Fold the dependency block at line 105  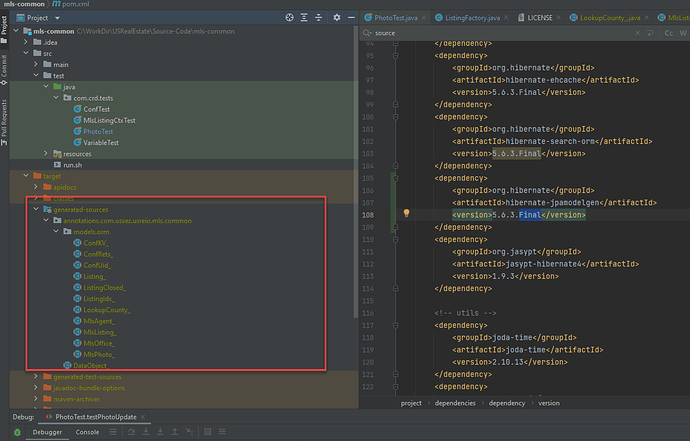tap(396, 178)
